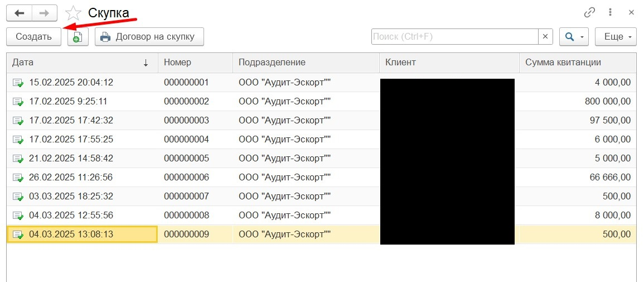Select date 17.02.2025 17:42:32

[x=71, y=121]
